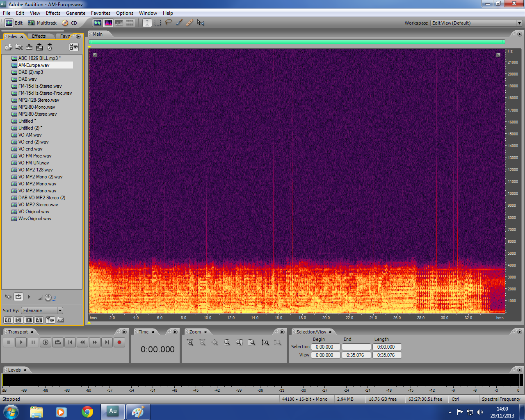The width and height of the screenshot is (525, 420).
Task: Click the Record button
Action: (x=119, y=342)
